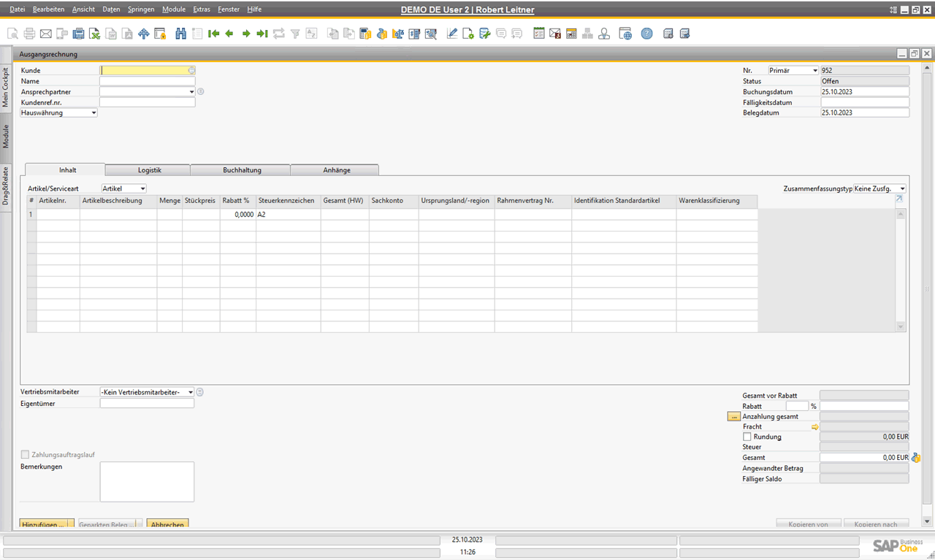Click the Rabatt percentage input field
The width and height of the screenshot is (935, 560).
coord(797,406)
